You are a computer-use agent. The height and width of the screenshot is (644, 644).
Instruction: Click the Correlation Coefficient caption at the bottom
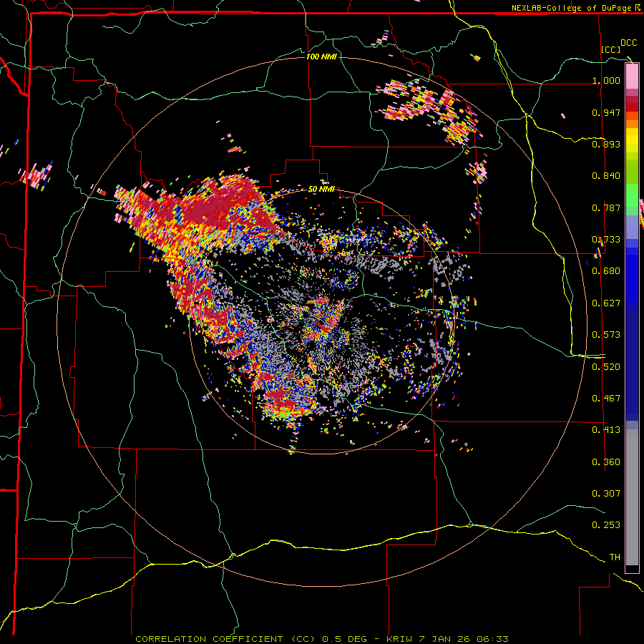[x=322, y=639]
